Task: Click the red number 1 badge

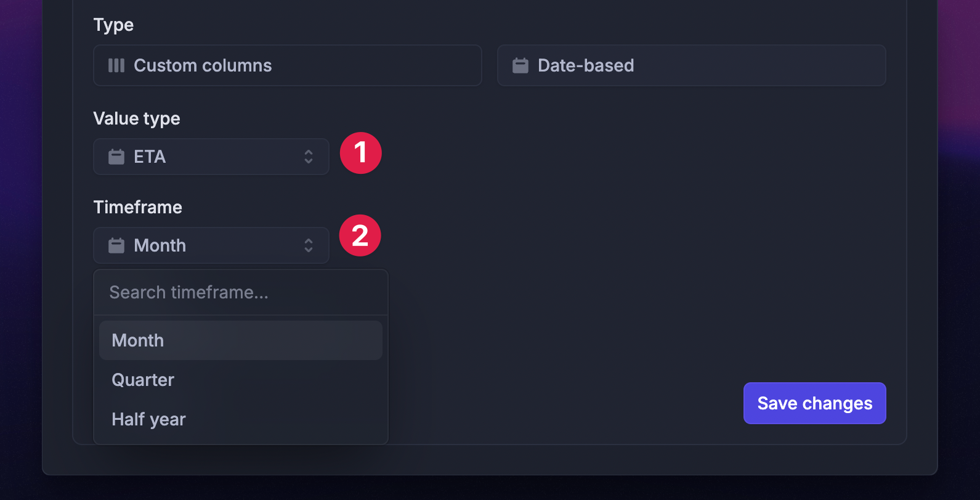Action: tap(361, 153)
